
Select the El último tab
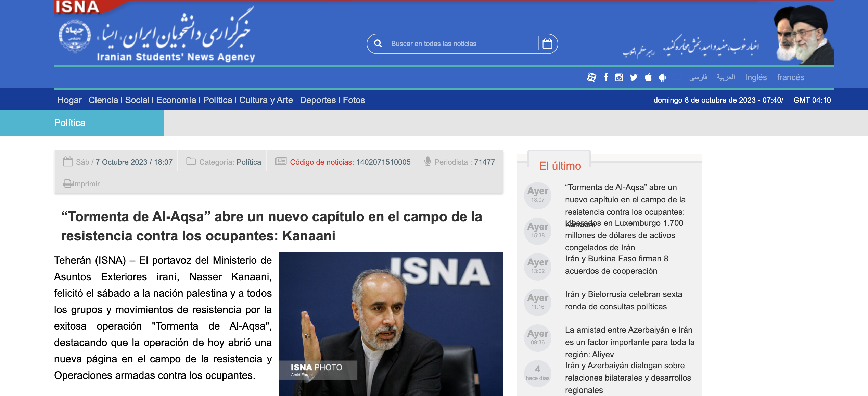click(560, 166)
